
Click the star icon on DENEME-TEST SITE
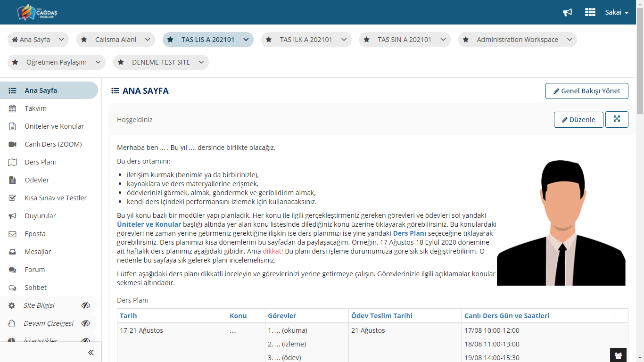(121, 62)
